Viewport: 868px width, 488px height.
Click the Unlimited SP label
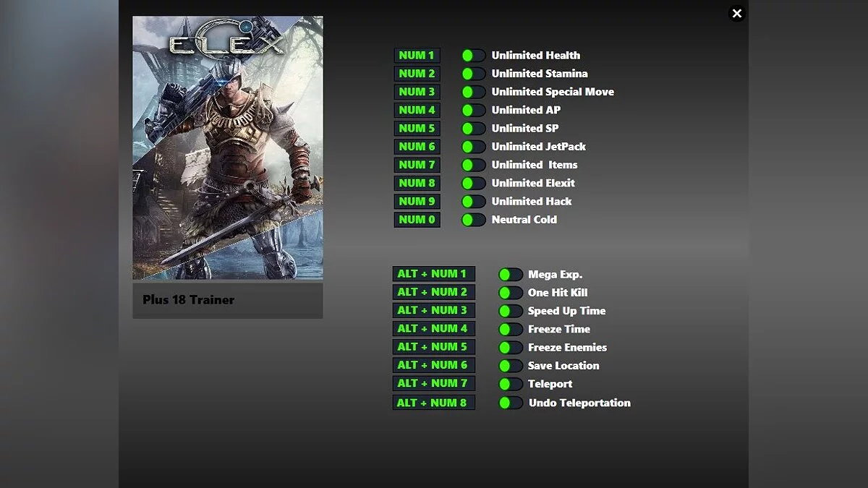[x=525, y=128]
